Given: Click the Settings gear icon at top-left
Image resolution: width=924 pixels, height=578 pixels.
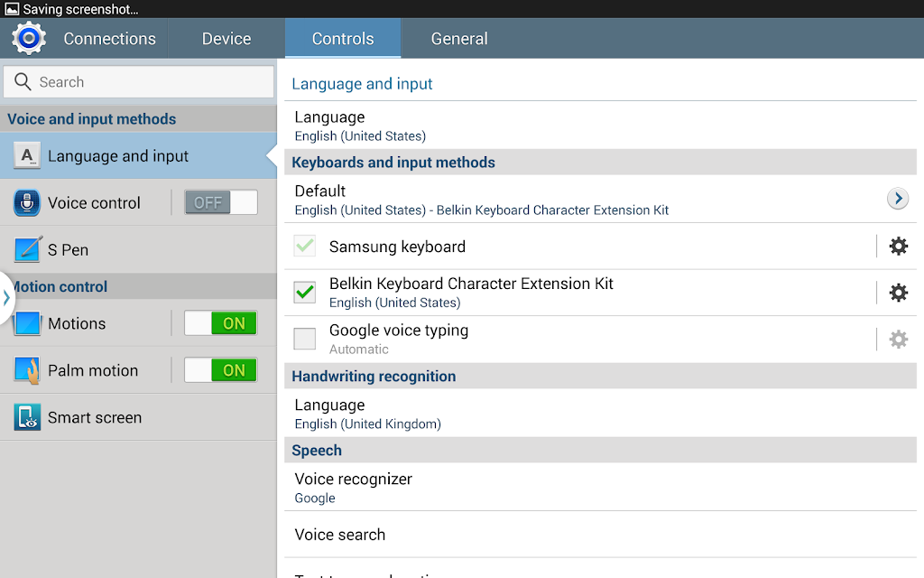Looking at the screenshot, I should (x=29, y=38).
